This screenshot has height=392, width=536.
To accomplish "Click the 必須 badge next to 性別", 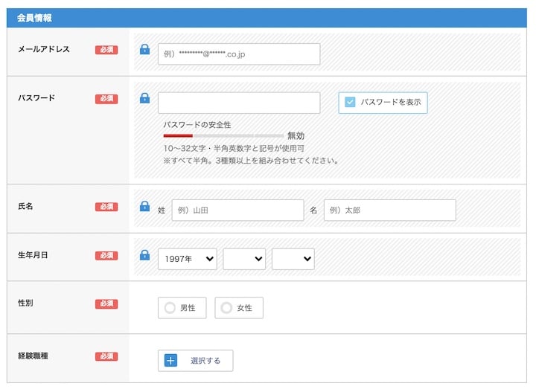I will tap(106, 303).
